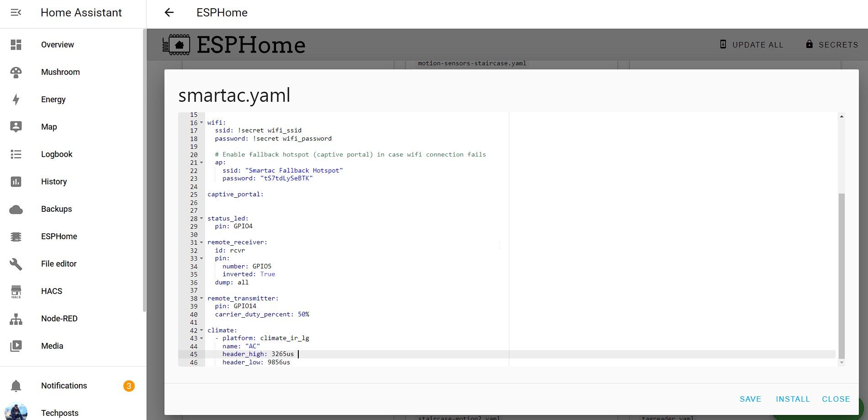Open the Energy lightning bolt icon
The image size is (868, 420).
(x=16, y=100)
